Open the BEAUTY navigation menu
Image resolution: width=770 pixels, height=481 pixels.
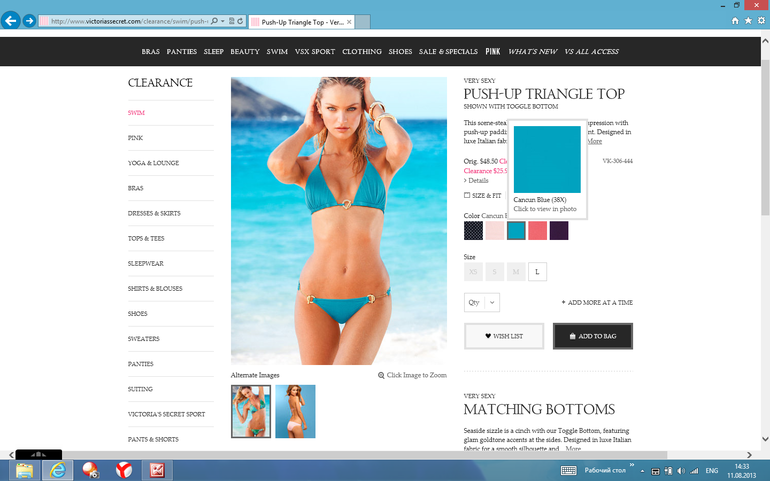point(245,52)
